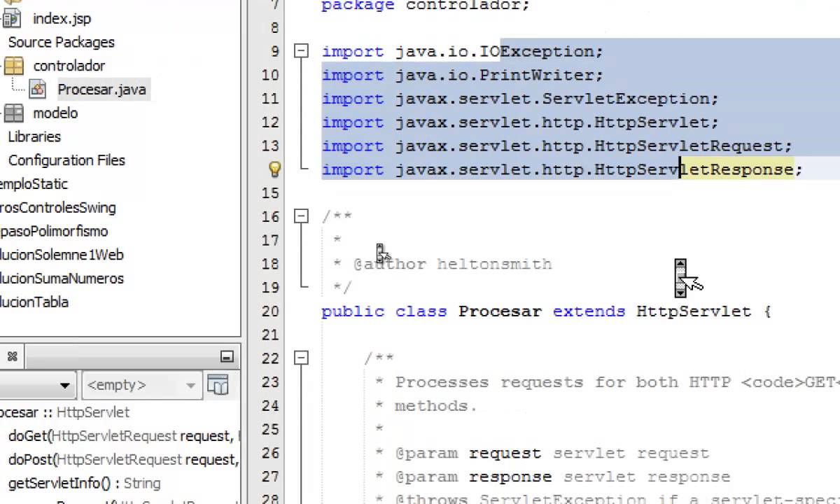The image size is (840, 504).
Task: Click line number 15 in the gutter
Action: pos(270,193)
